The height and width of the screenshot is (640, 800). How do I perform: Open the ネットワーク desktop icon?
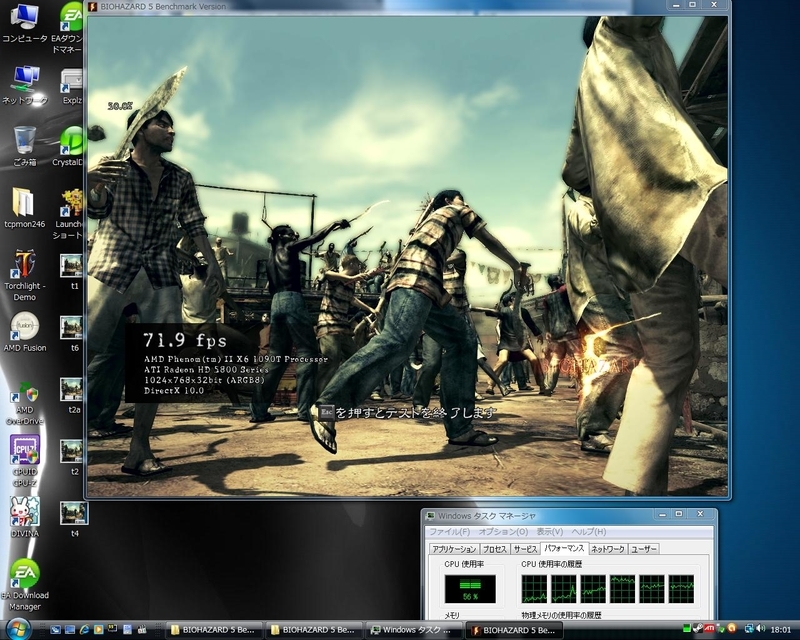click(24, 84)
